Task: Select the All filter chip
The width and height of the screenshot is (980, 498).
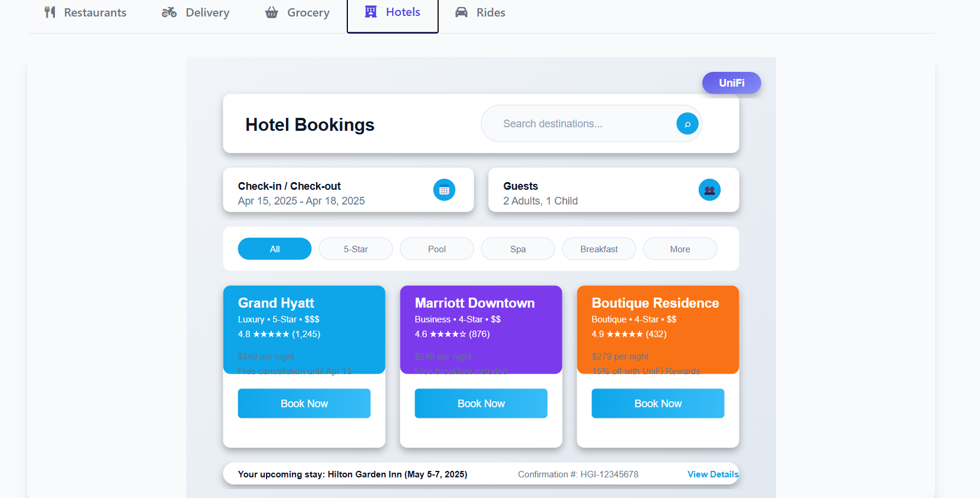Action: [x=275, y=249]
